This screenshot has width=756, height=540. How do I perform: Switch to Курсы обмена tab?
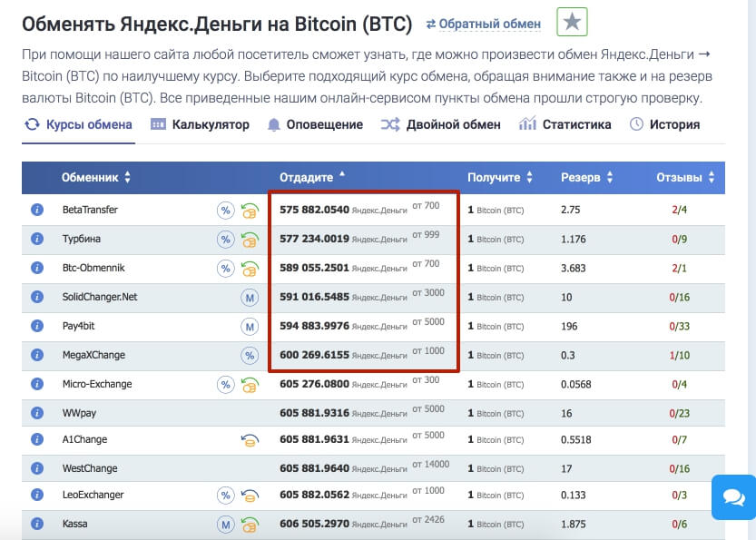pyautogui.click(x=79, y=124)
